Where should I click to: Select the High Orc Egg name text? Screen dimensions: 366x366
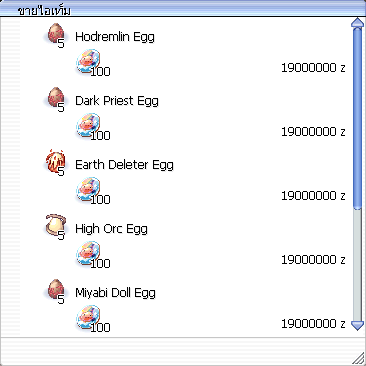(x=111, y=229)
